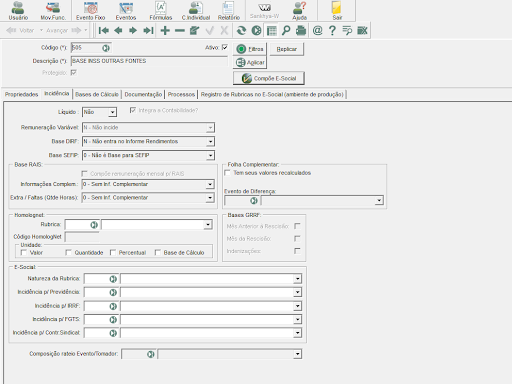Switch to Incidência tab

click(x=57, y=94)
